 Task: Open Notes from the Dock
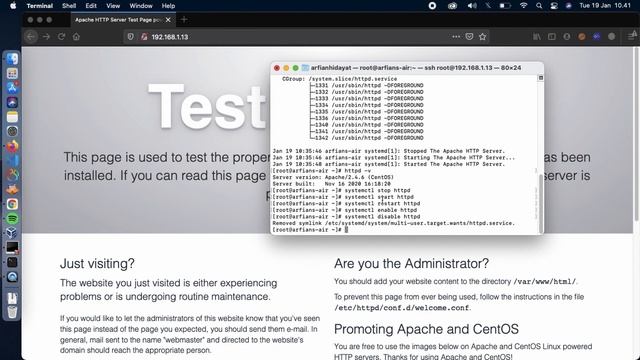[12, 117]
